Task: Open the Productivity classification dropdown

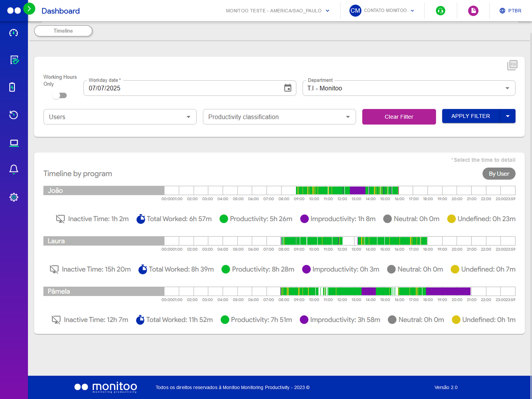Action: click(x=279, y=117)
